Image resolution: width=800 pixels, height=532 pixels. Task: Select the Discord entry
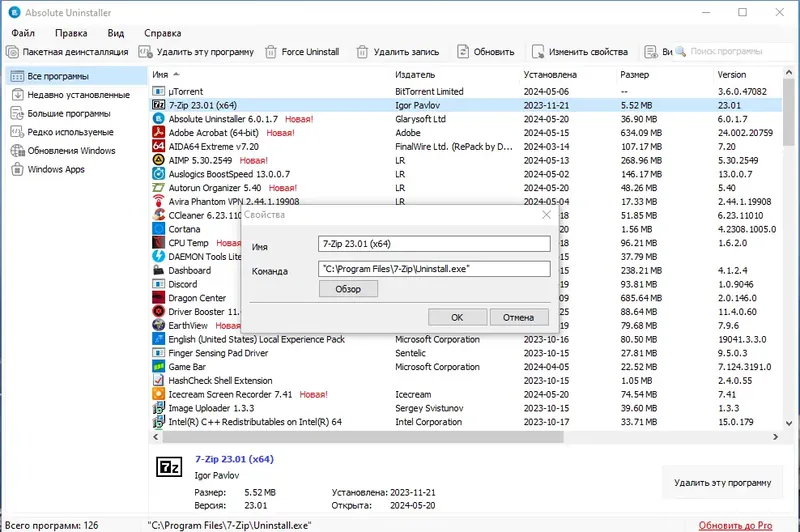[183, 284]
